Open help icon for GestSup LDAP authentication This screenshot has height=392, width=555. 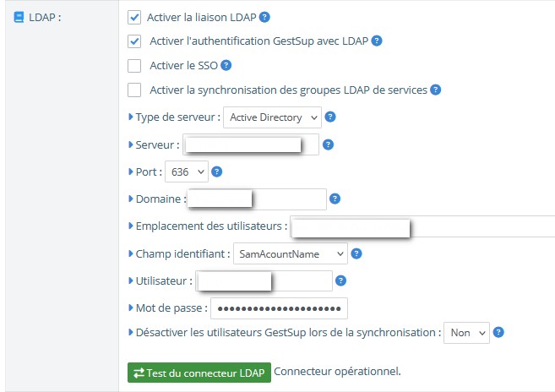click(x=377, y=41)
